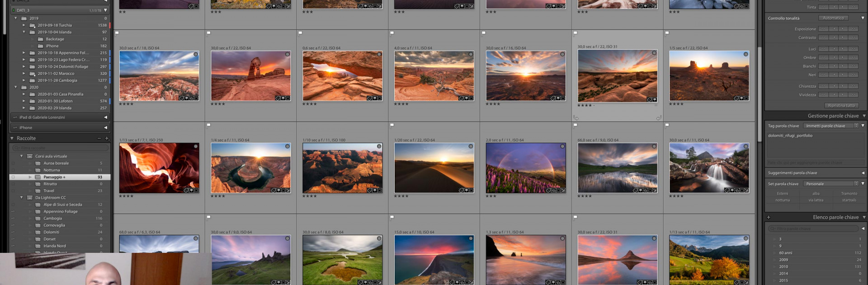Image resolution: width=868 pixels, height=285 pixels.
Task: Click the minus icon in Raccolte header
Action: 99,138
